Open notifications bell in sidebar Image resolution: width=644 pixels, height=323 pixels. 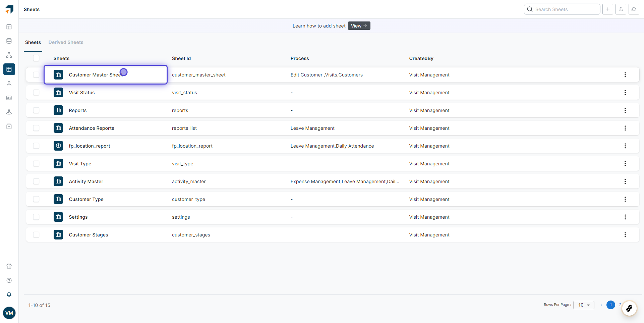(x=9, y=294)
